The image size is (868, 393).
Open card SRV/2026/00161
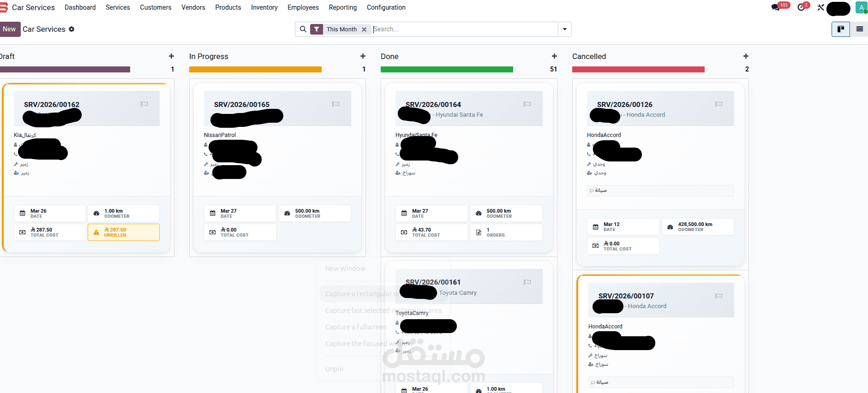pyautogui.click(x=469, y=327)
